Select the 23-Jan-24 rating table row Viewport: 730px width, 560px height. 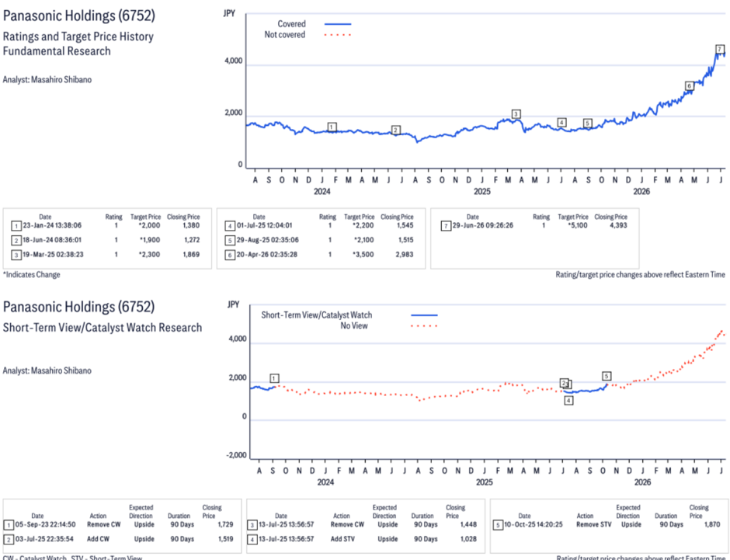point(106,226)
